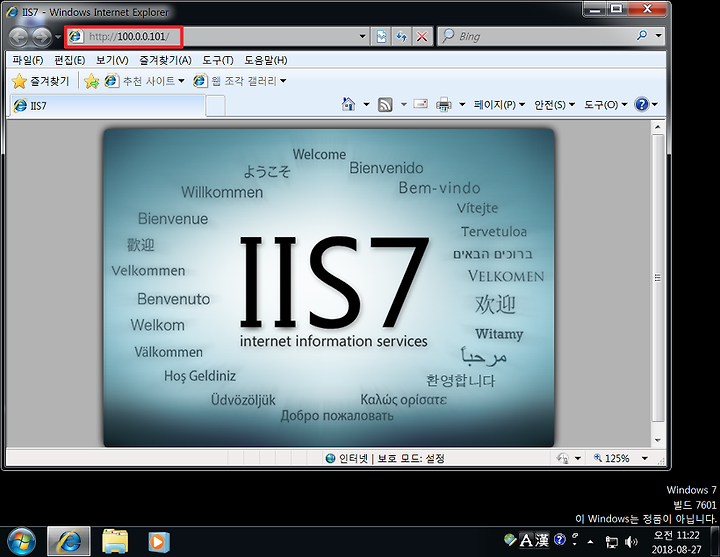Click the IME 'A' input mode indicator
This screenshot has height=557, width=720.
click(526, 540)
